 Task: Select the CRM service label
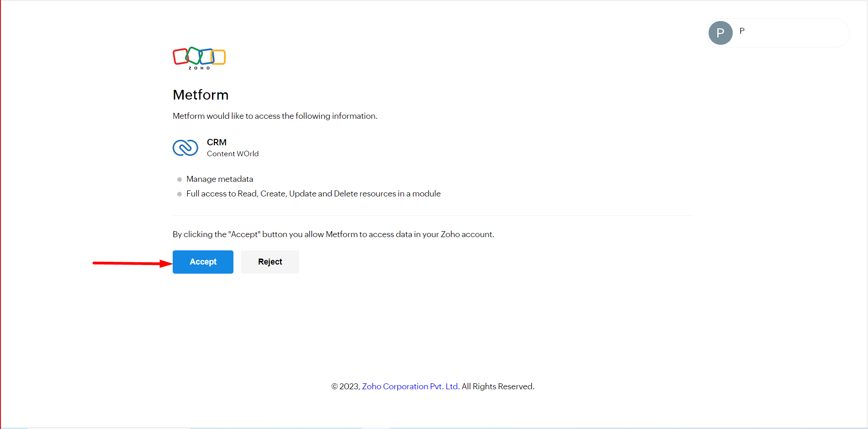tap(217, 143)
